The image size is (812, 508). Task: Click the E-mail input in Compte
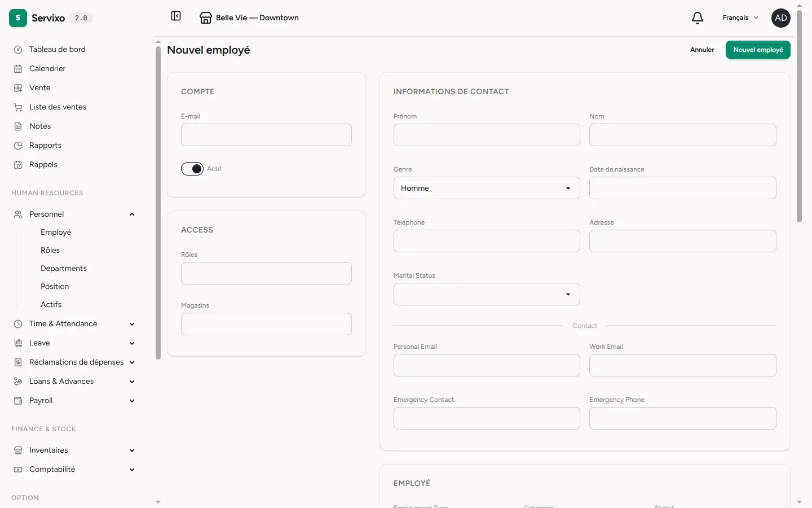pyautogui.click(x=266, y=135)
